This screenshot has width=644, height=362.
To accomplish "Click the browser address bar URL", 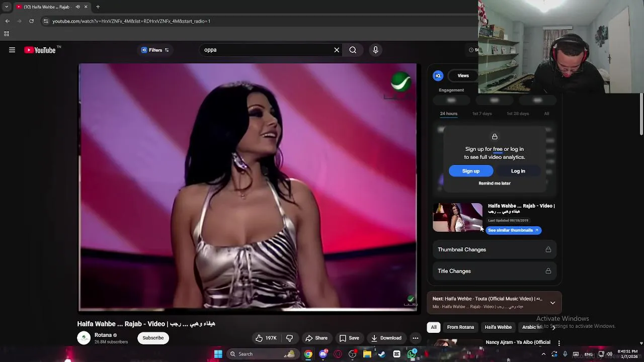I will click(x=131, y=21).
